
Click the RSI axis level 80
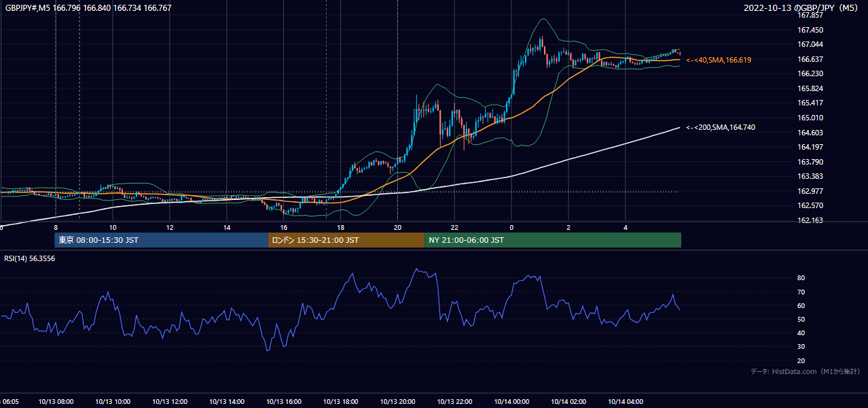click(801, 278)
